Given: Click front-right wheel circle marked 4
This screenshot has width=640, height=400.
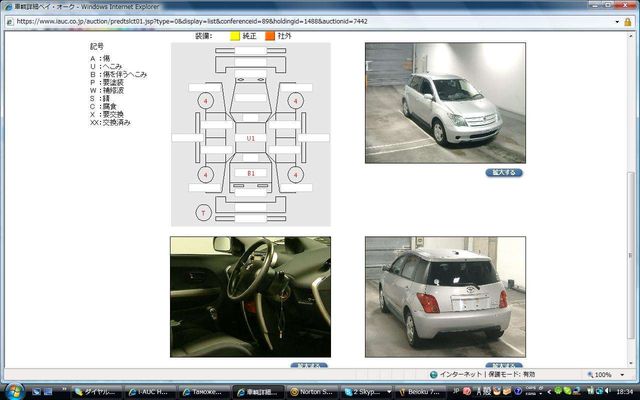Looking at the screenshot, I should 296,101.
